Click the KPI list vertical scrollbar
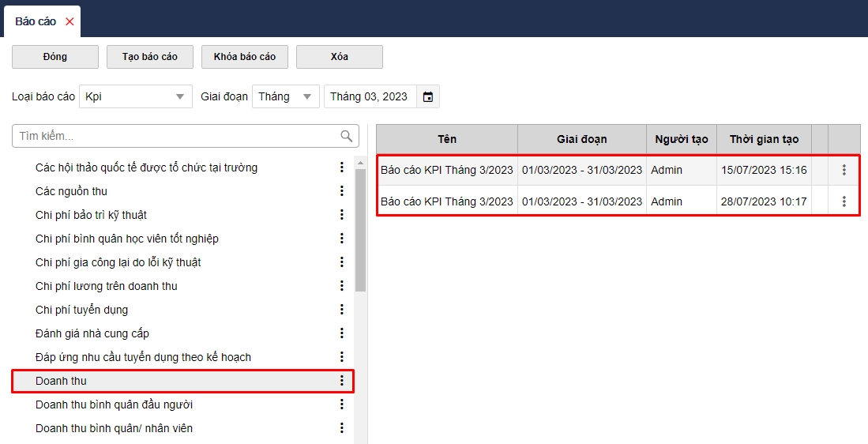This screenshot has height=444, width=868. 360,229
